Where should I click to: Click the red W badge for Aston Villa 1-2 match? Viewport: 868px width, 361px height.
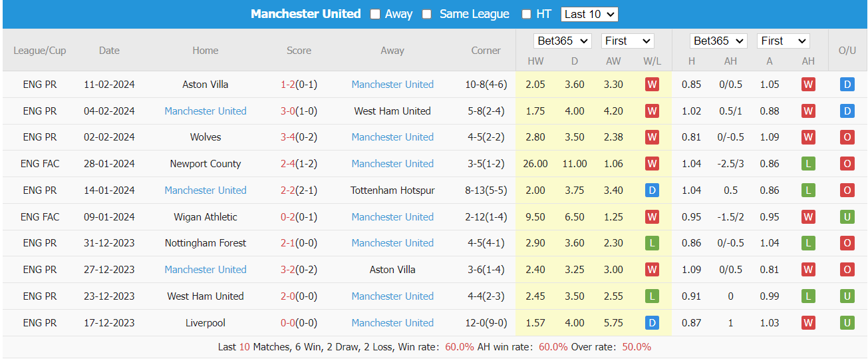[652, 85]
